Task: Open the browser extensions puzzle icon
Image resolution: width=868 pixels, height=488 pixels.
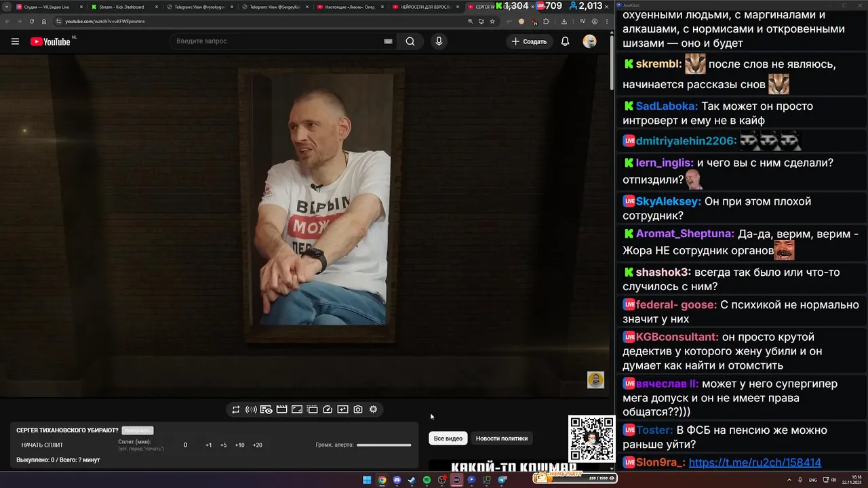Action: [x=546, y=21]
